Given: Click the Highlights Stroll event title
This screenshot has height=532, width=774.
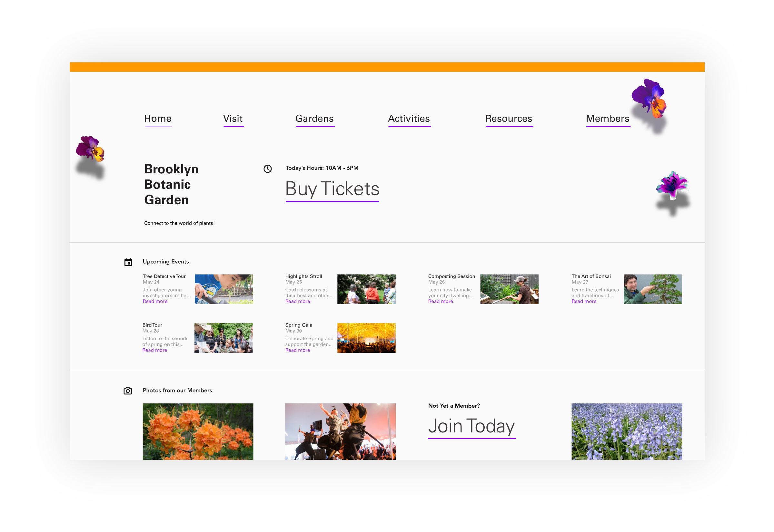Looking at the screenshot, I should click(x=303, y=276).
